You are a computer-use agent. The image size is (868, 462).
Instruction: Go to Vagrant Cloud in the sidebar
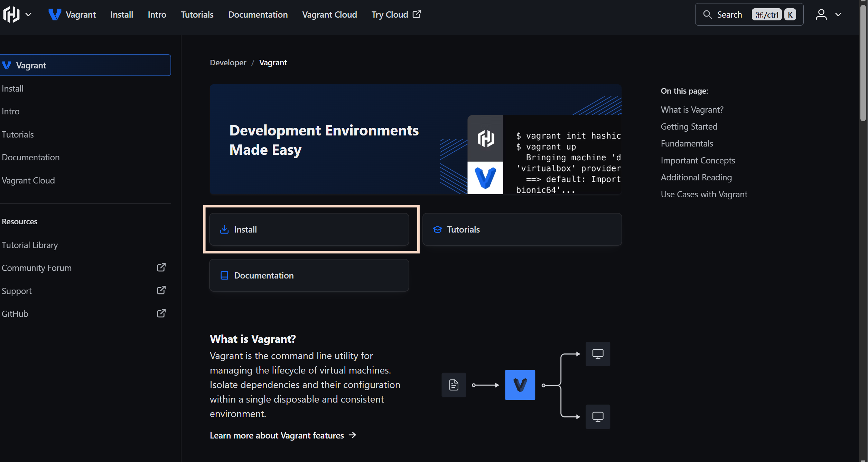tap(28, 180)
